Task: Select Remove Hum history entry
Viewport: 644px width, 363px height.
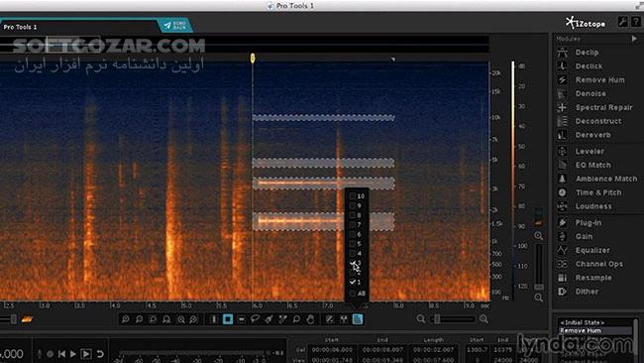Action: coord(581,330)
